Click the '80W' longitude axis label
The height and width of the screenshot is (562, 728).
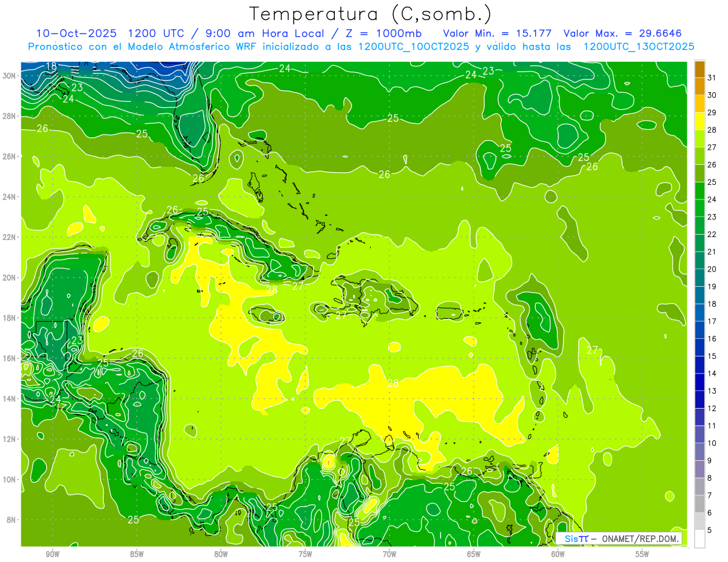[221, 554]
